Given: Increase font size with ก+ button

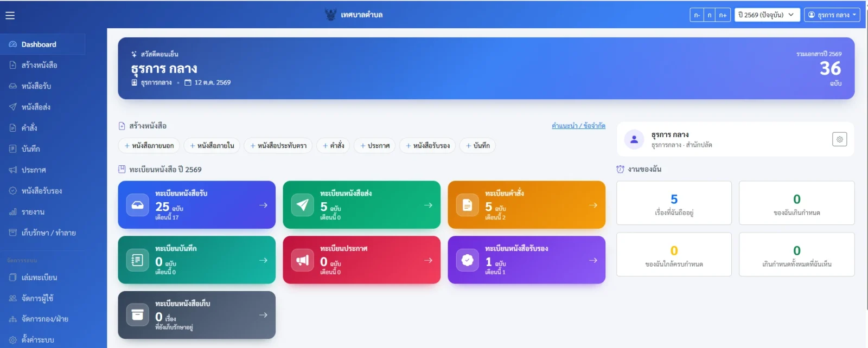Looking at the screenshot, I should pos(723,15).
